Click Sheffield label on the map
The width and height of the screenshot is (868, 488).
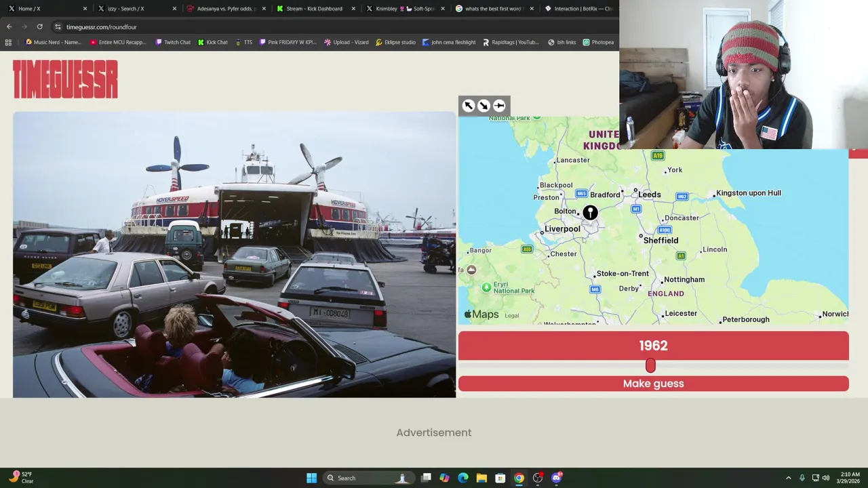pyautogui.click(x=660, y=241)
